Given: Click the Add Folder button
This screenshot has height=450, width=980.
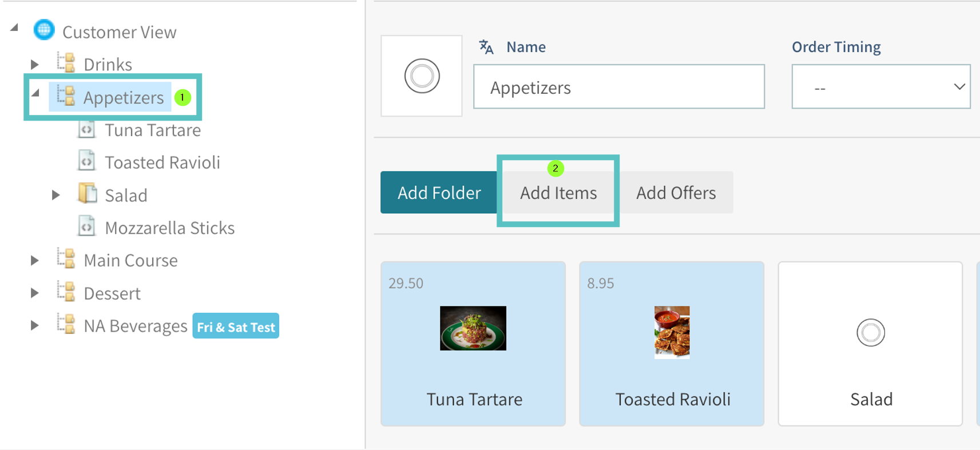Looking at the screenshot, I should 439,193.
